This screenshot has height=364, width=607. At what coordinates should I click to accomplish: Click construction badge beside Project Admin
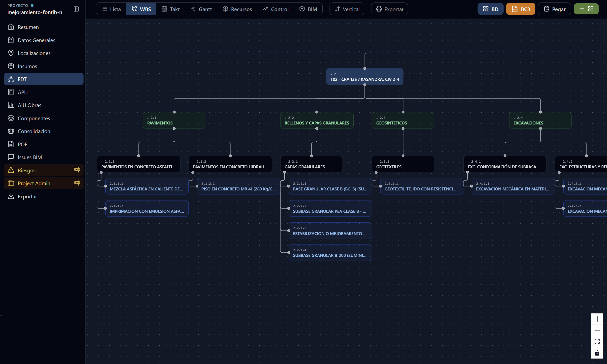point(77,183)
